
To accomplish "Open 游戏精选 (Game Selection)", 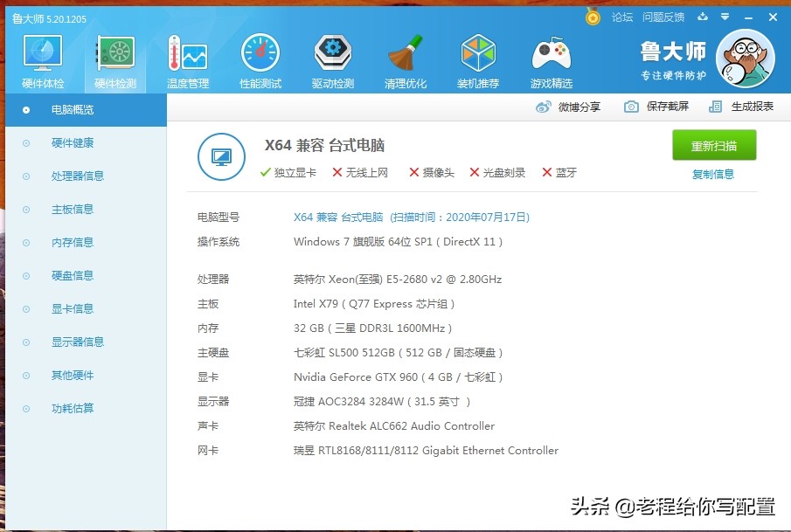I will [551, 54].
